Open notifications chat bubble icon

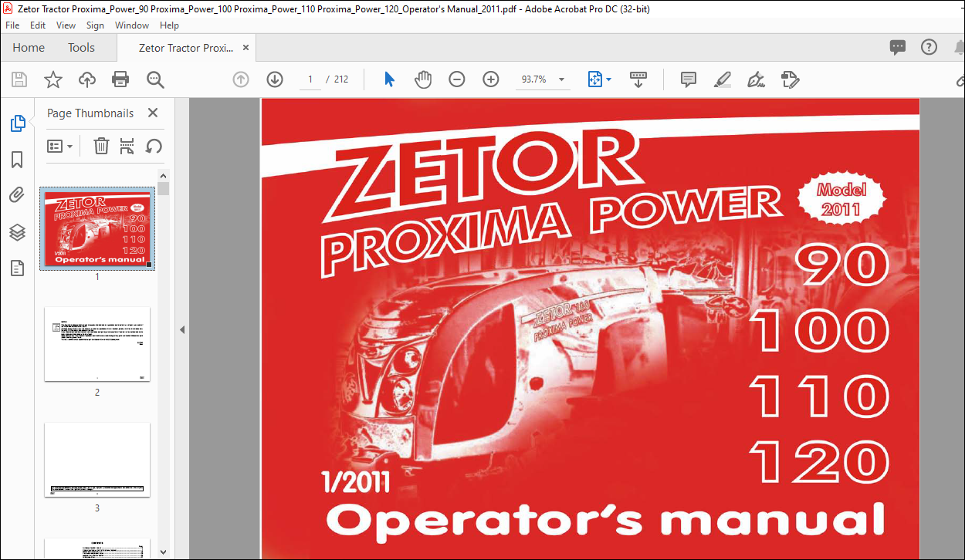pos(898,47)
